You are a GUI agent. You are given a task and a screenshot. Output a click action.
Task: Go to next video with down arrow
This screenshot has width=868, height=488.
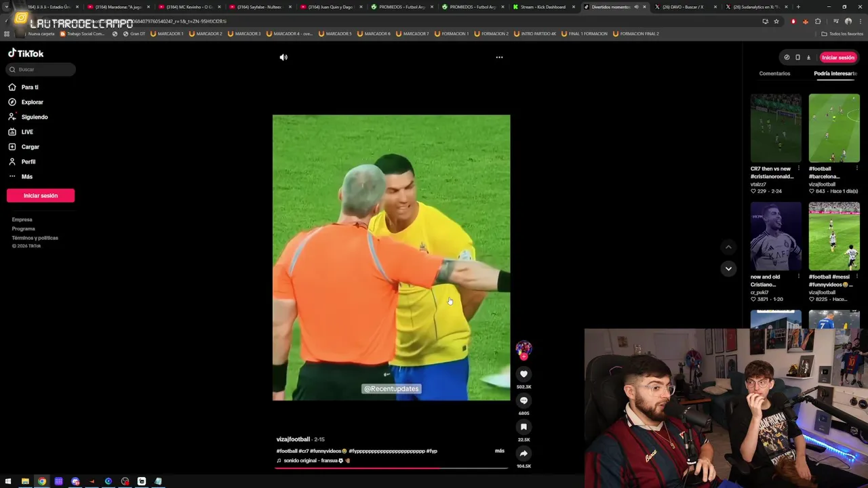(x=728, y=268)
